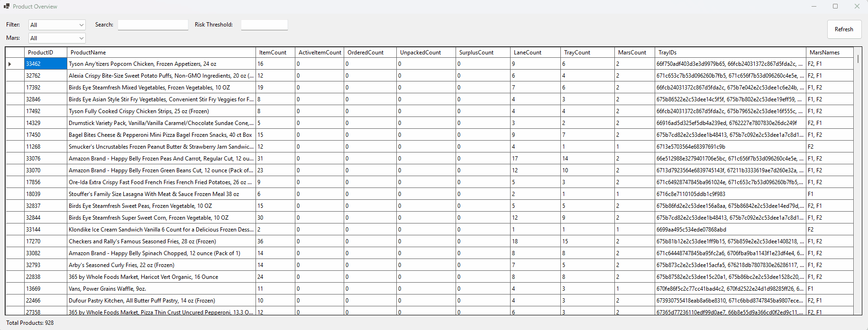The height and width of the screenshot is (330, 868).
Task: Click Bagel Bites Cheese & Pepperoni cell
Action: 161,135
